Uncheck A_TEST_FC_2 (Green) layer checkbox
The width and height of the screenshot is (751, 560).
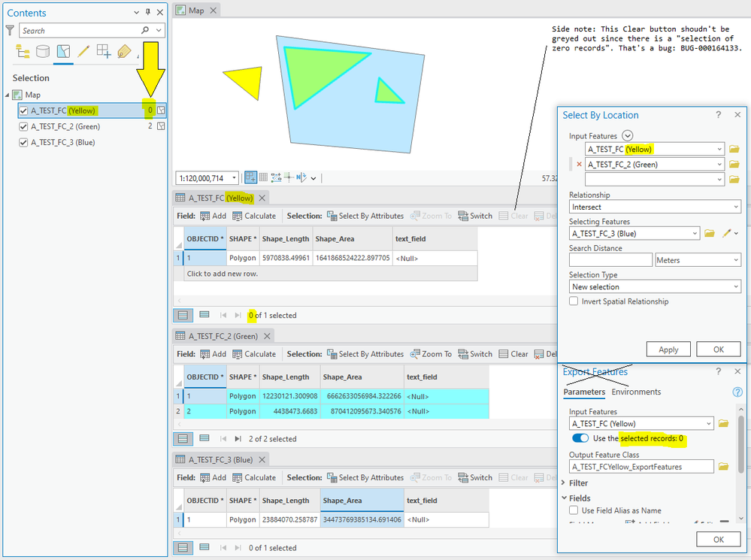click(x=23, y=126)
